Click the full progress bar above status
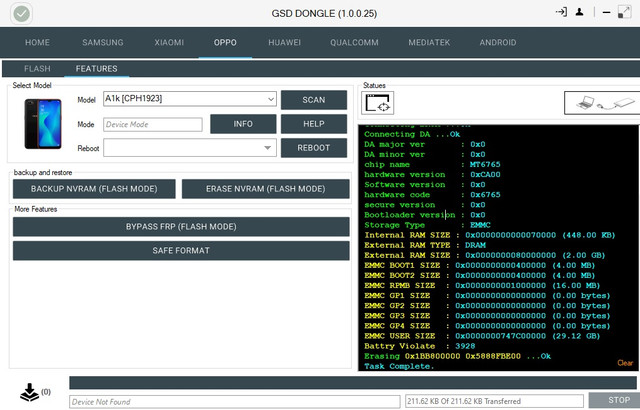 click(x=353, y=383)
